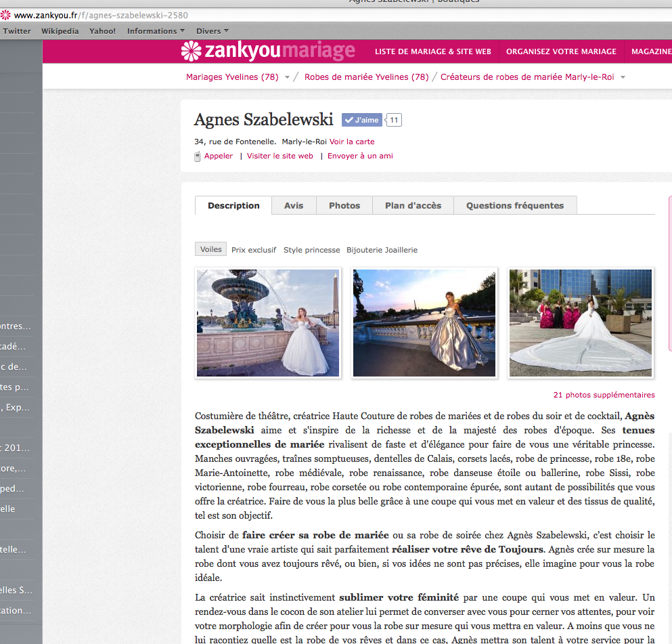The width and height of the screenshot is (672, 644).
Task: Open Liste de mariage & site web menu
Action: pos(433,51)
